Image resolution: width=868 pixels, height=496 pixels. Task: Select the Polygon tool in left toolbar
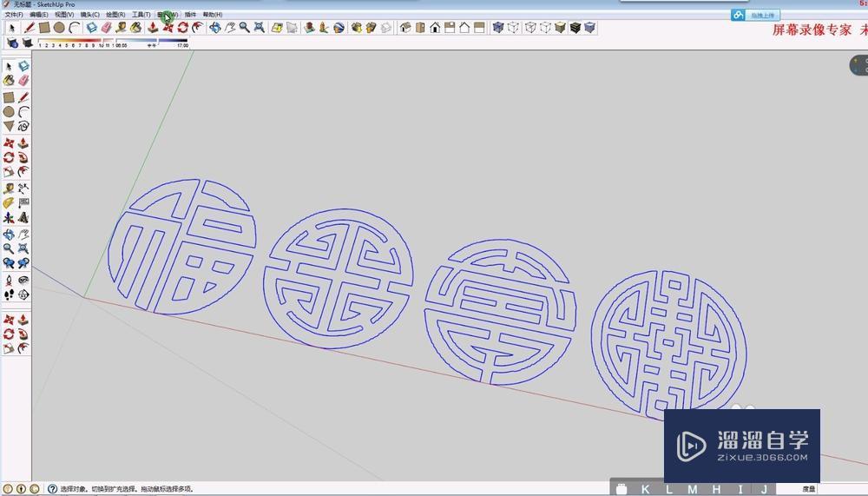pos(9,126)
